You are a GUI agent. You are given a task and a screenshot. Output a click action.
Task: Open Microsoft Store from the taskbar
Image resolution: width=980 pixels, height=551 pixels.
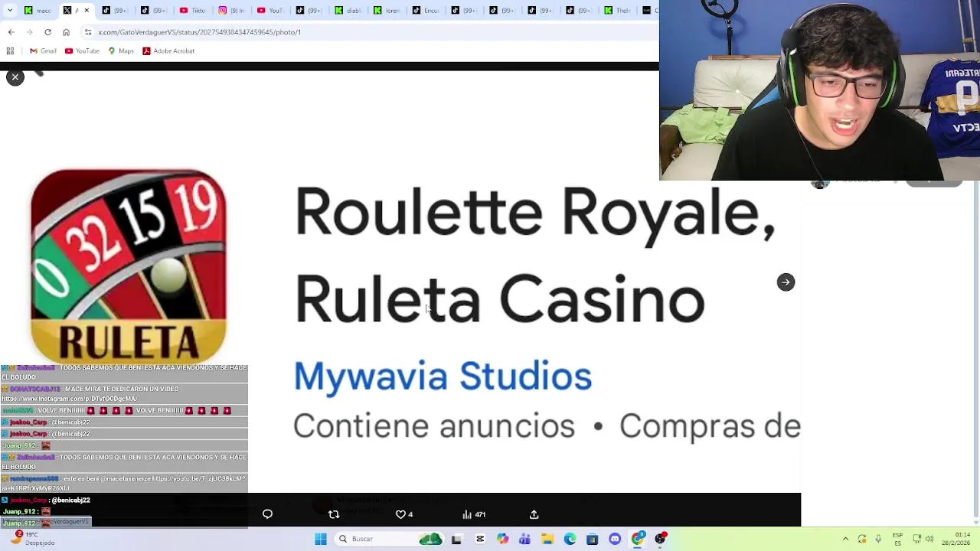click(592, 539)
